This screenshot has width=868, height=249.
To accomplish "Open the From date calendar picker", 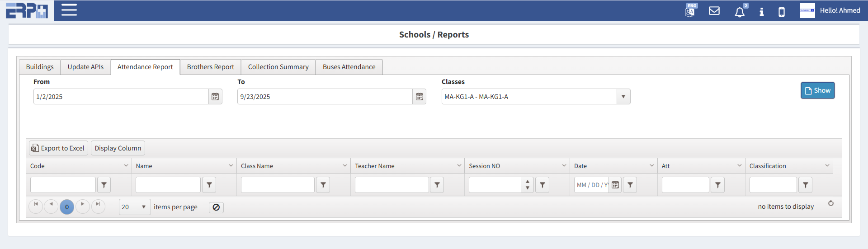I will tap(215, 97).
